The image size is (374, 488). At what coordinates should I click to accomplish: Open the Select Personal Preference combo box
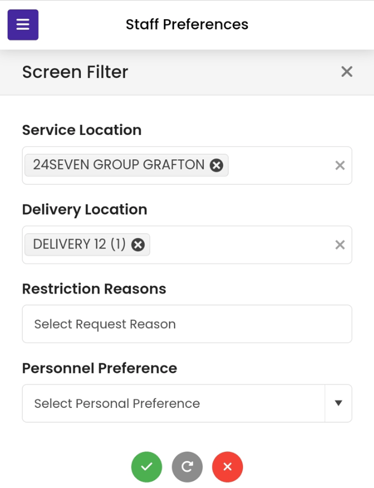173,403
